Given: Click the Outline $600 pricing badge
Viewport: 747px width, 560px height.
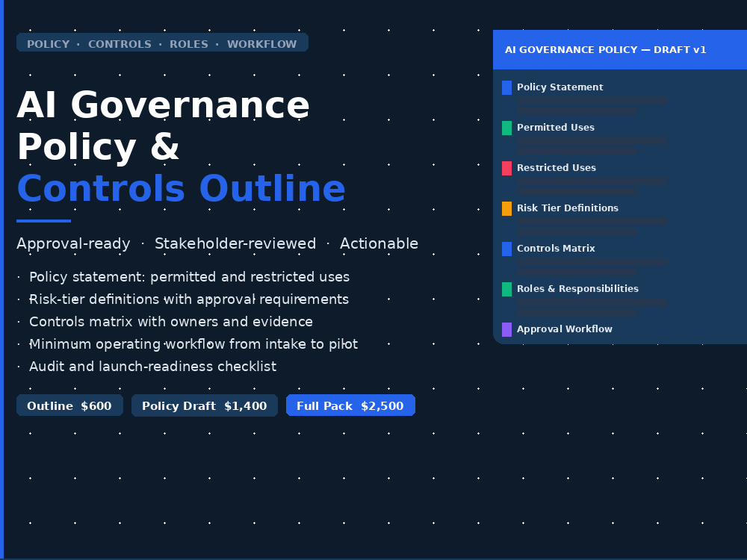Looking at the screenshot, I should coord(69,405).
